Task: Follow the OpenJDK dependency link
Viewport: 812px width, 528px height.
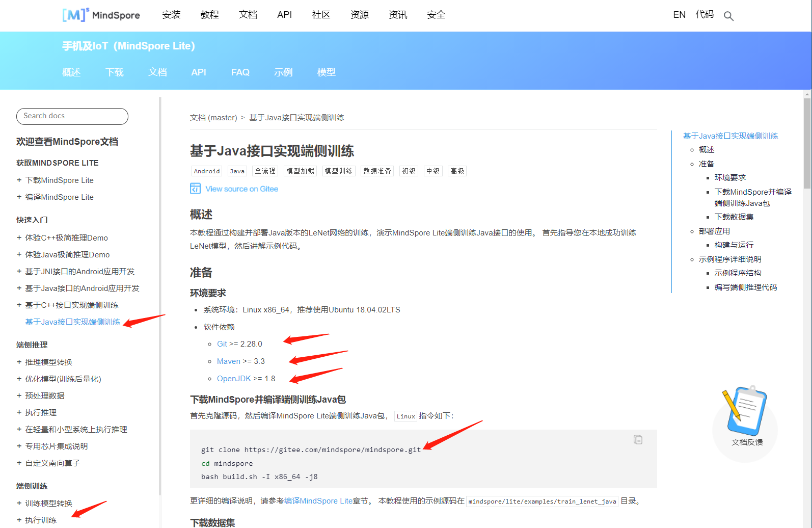Action: (x=234, y=379)
